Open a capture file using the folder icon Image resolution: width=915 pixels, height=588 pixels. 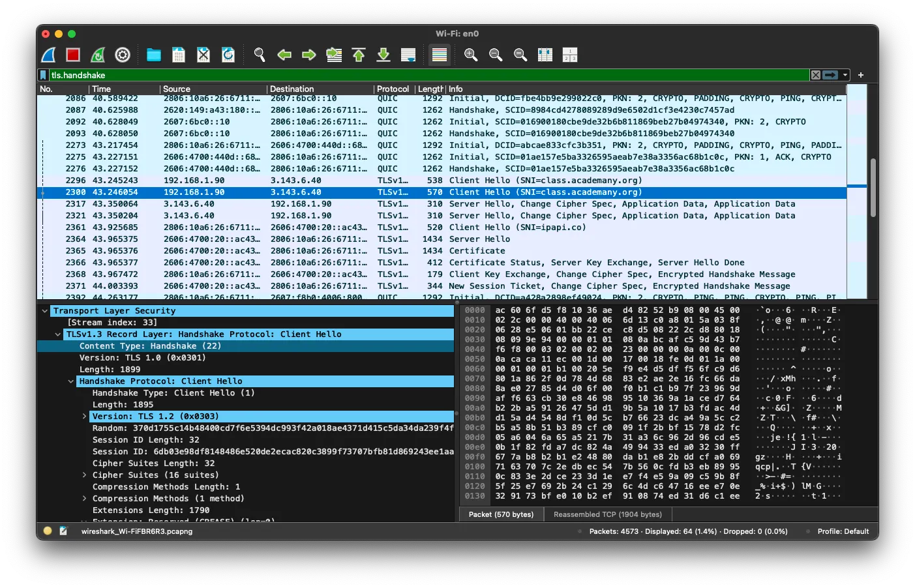[x=154, y=55]
